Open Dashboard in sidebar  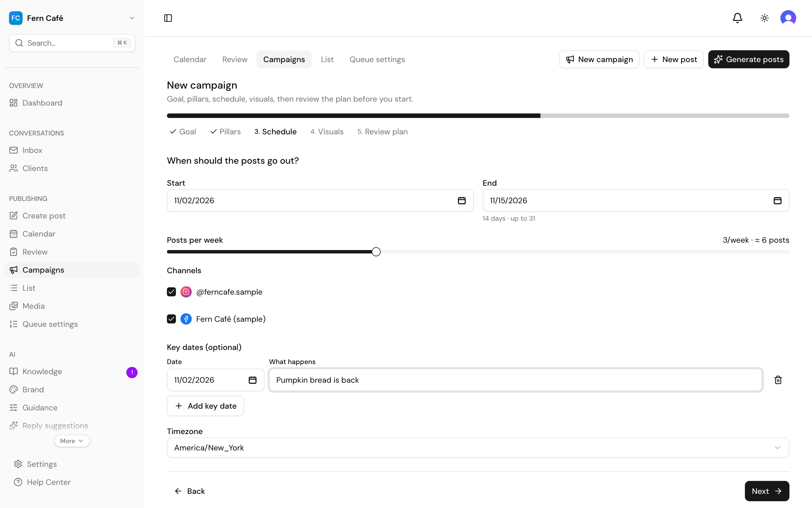tap(72, 103)
